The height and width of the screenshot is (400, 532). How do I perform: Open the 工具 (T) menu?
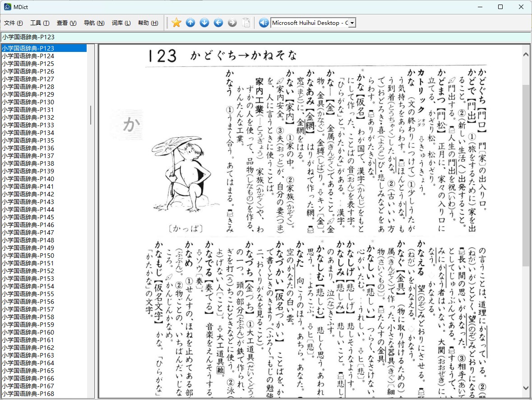tap(40, 23)
